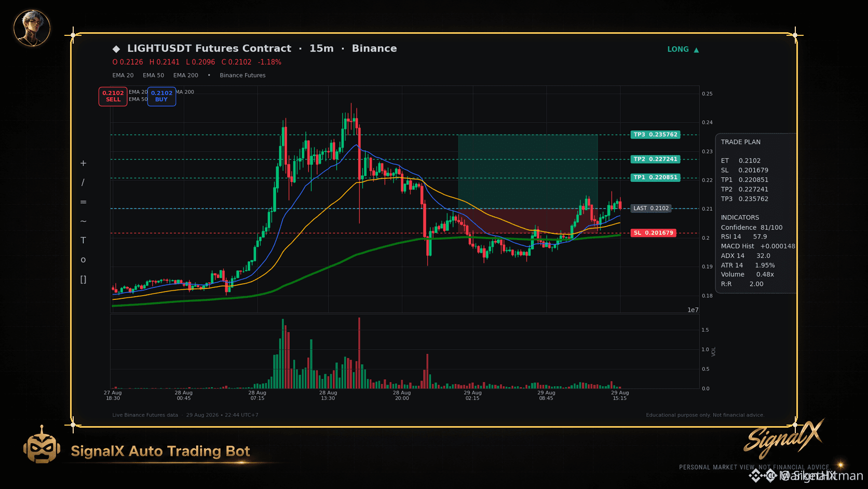Click the 28 Aug 20:00 time axis label
The width and height of the screenshot is (868, 489).
[x=402, y=395]
